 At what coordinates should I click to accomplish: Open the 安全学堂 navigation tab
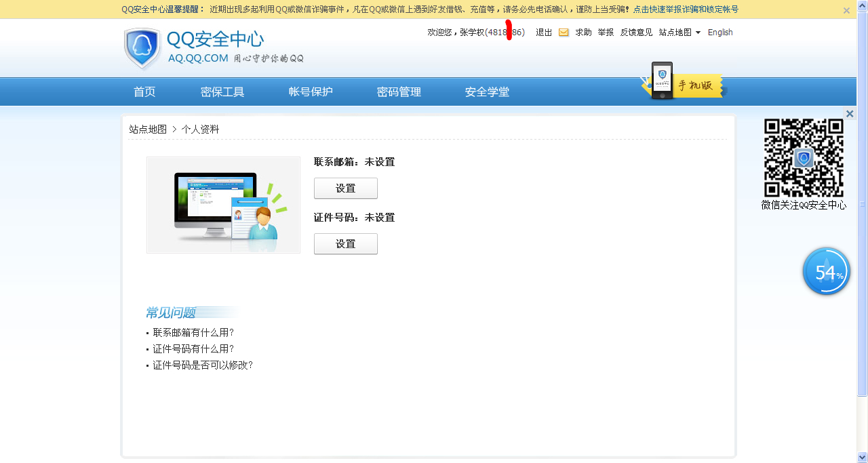pos(487,92)
